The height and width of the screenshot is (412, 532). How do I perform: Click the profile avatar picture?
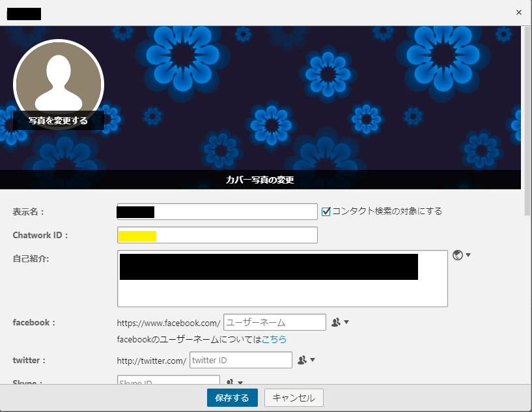[x=59, y=85]
